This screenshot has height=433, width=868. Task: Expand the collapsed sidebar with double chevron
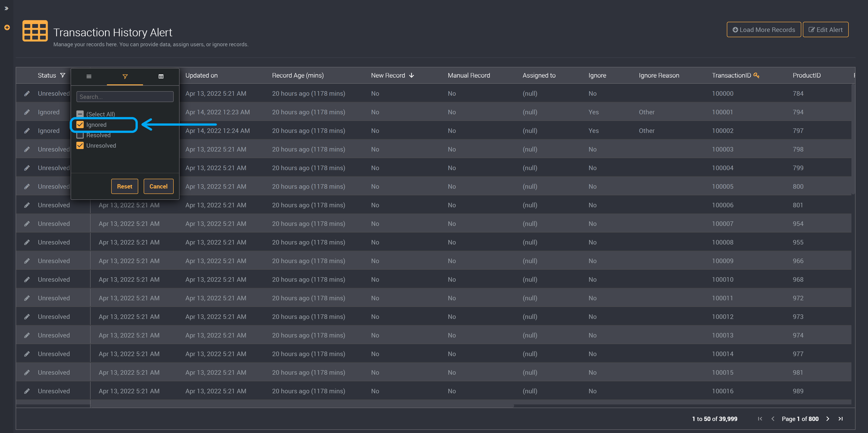(6, 8)
